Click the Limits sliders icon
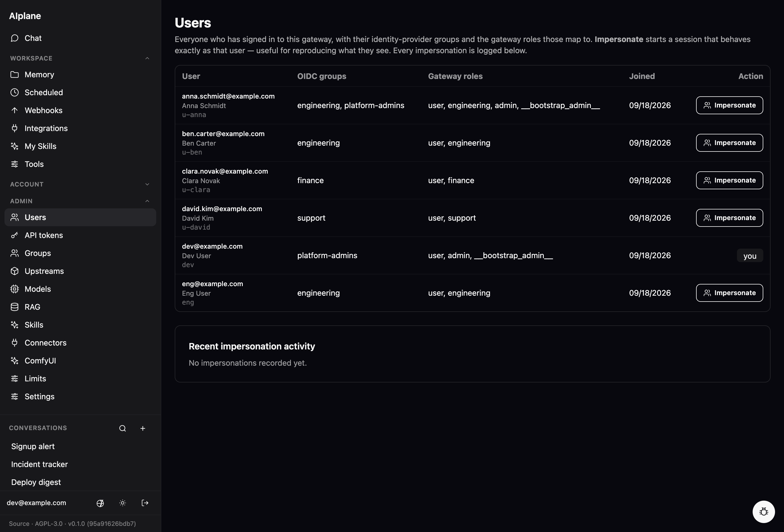The height and width of the screenshot is (532, 784). [15, 378]
